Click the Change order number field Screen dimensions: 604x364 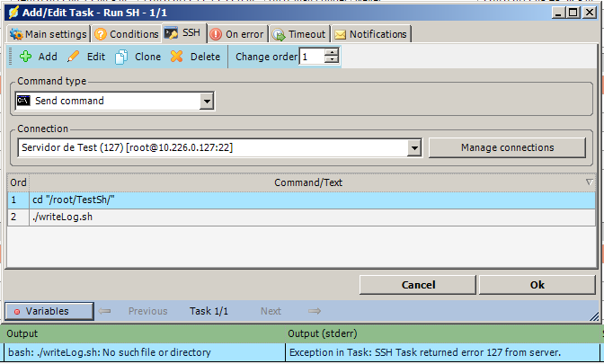(311, 57)
